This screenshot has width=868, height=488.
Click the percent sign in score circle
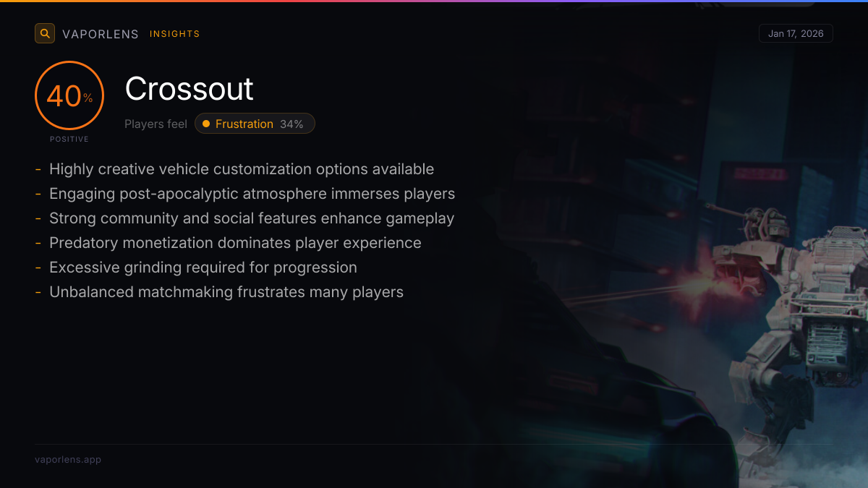click(x=88, y=98)
